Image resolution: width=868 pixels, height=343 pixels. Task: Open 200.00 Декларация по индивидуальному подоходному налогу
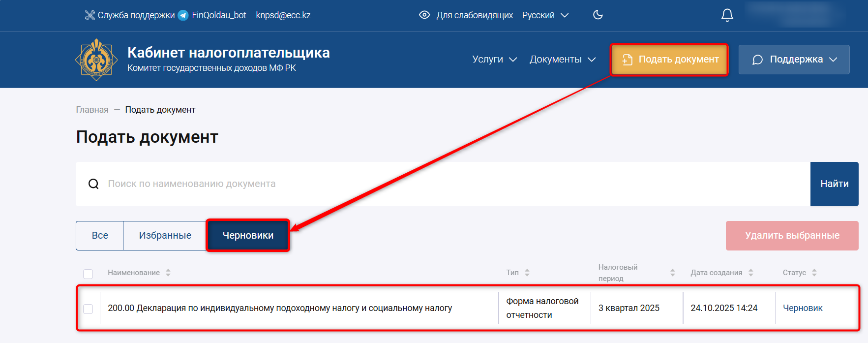point(280,308)
